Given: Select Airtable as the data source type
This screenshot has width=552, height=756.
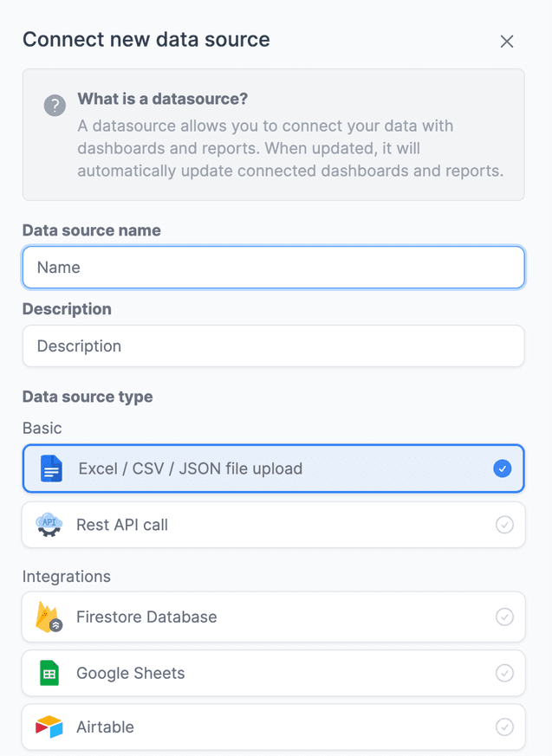Looking at the screenshot, I should pos(273,727).
